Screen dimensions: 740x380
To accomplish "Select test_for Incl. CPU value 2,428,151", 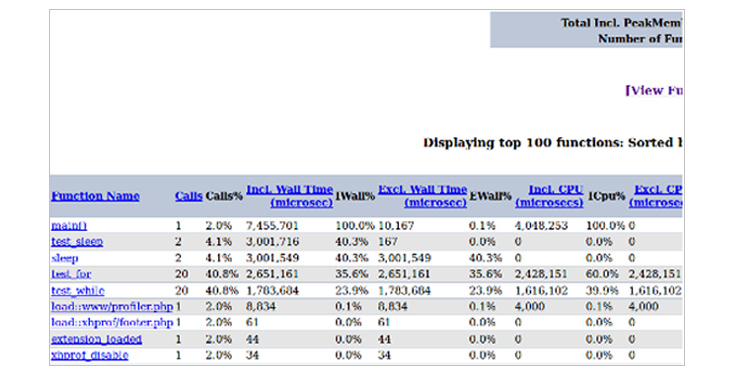I will (x=541, y=274).
